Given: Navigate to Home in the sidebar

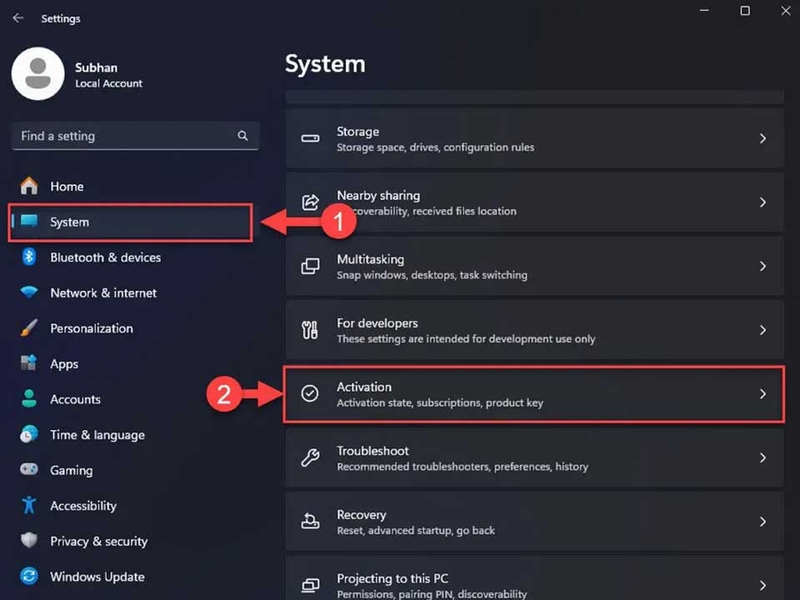Looking at the screenshot, I should pyautogui.click(x=65, y=186).
